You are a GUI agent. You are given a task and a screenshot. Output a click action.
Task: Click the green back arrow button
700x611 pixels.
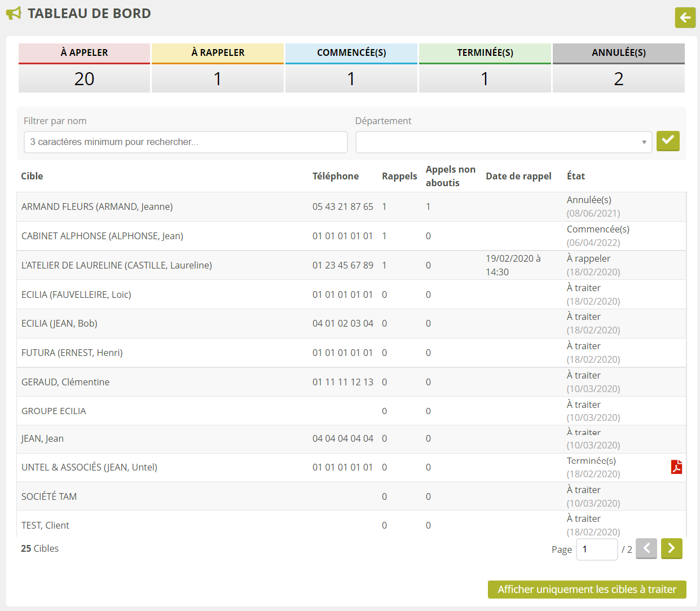[x=685, y=17]
